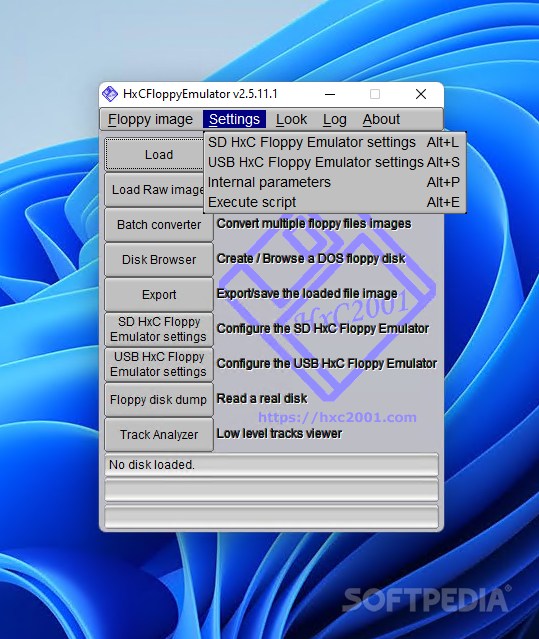Click 'Create / Browse a DOS floppy disk' text
This screenshot has height=639, width=539.
pyautogui.click(x=311, y=258)
